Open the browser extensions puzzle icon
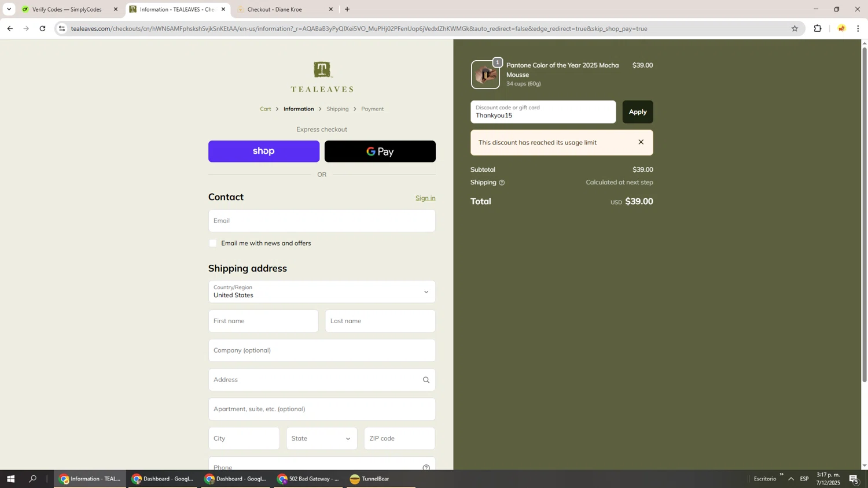This screenshot has width=868, height=488. pyautogui.click(x=818, y=28)
